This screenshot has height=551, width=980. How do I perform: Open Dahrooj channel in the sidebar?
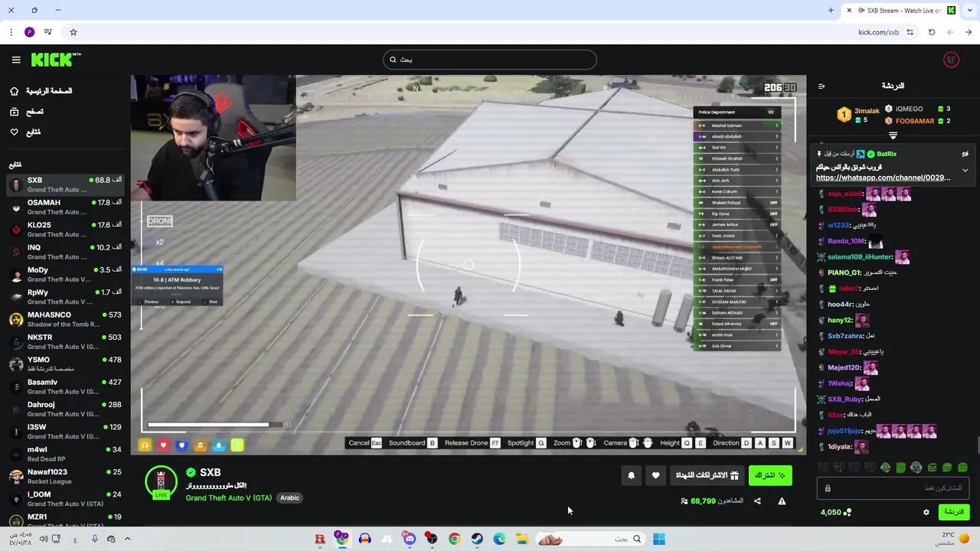(65, 409)
